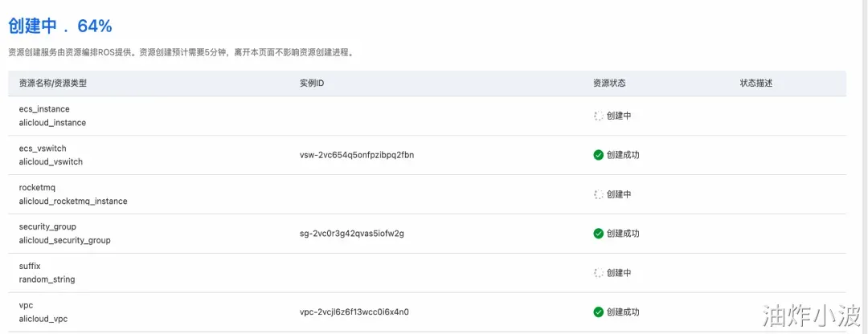This screenshot has height=334, width=868.
Task: Click the suffix row loading spinner
Action: coord(599,273)
